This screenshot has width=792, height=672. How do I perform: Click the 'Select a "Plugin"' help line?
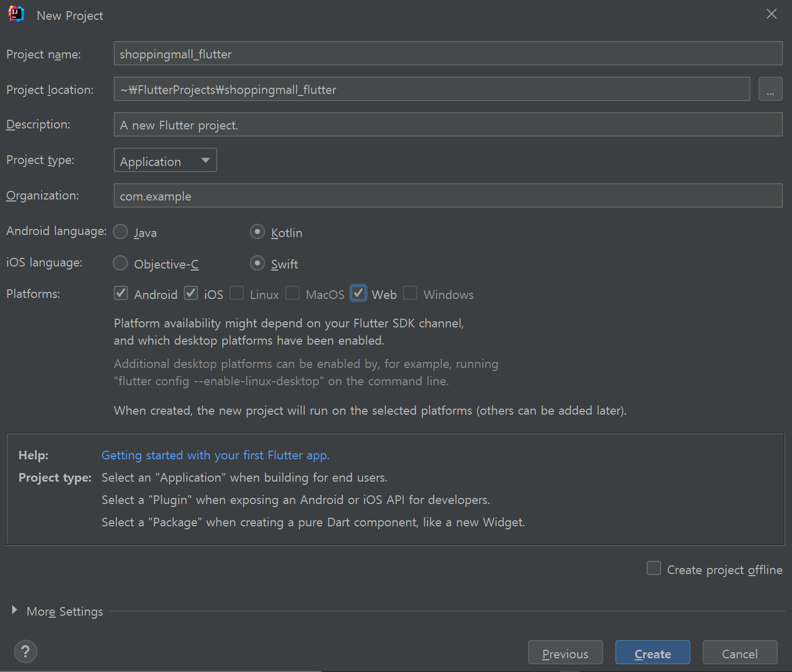click(295, 500)
